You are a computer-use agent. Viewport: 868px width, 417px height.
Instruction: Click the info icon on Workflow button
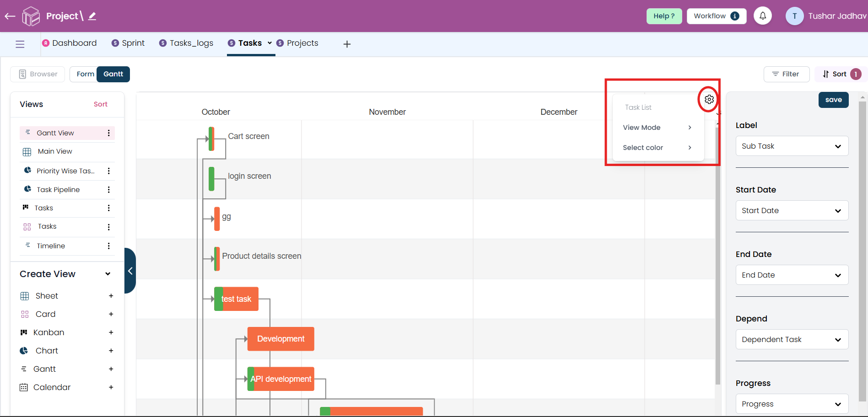point(735,16)
